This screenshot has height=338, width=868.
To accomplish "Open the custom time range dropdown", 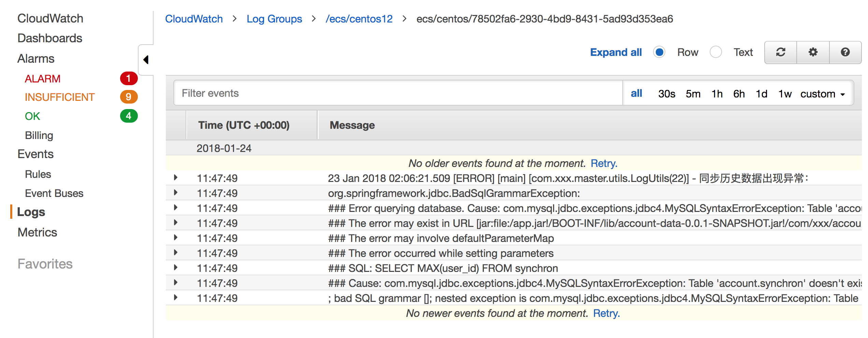I will (x=822, y=94).
